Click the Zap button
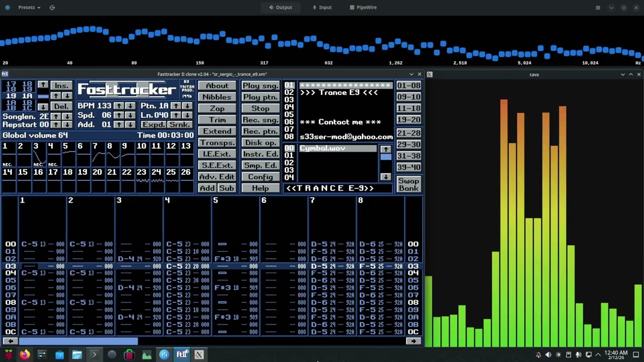 click(x=217, y=109)
